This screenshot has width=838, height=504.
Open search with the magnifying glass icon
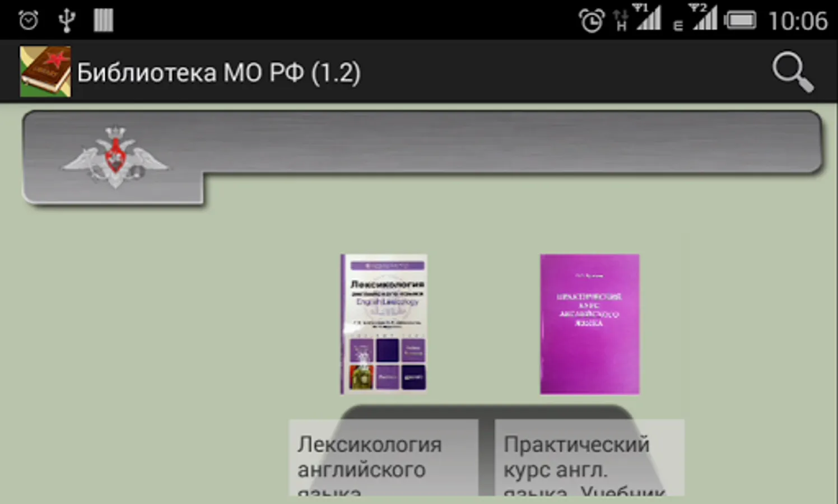(x=793, y=72)
